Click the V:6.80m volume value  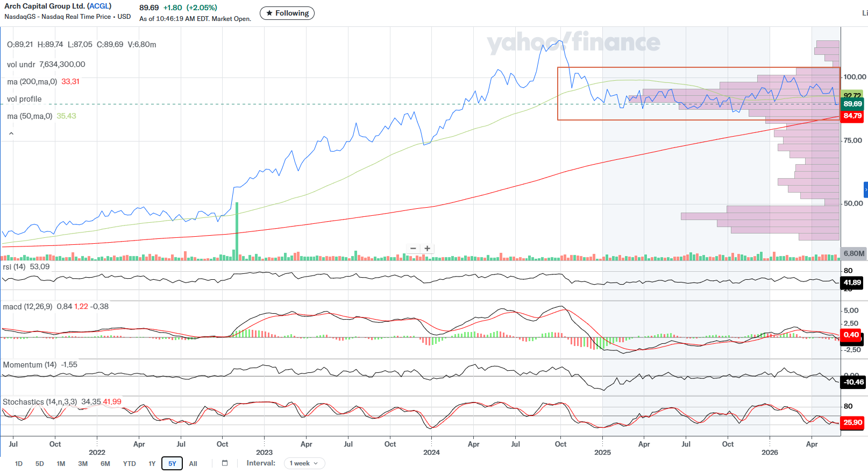pyautogui.click(x=142, y=45)
